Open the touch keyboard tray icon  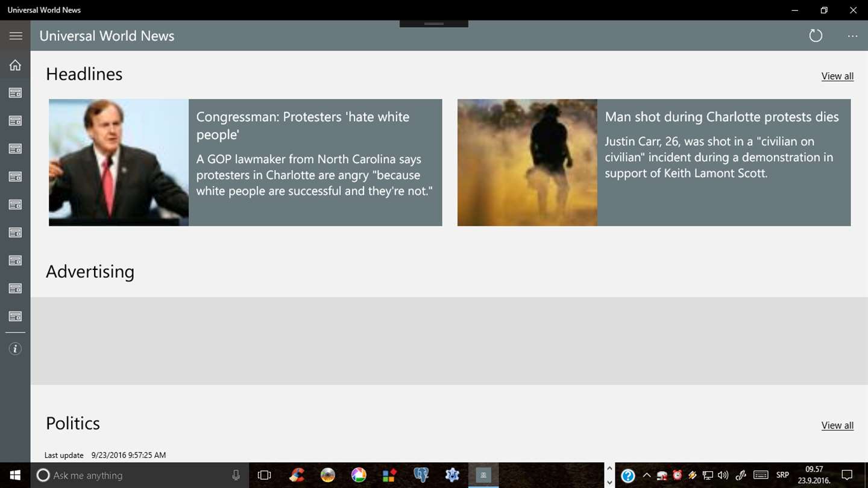(761, 475)
